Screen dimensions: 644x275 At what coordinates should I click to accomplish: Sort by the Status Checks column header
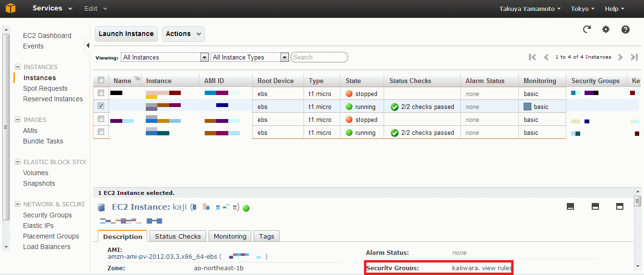click(x=422, y=81)
